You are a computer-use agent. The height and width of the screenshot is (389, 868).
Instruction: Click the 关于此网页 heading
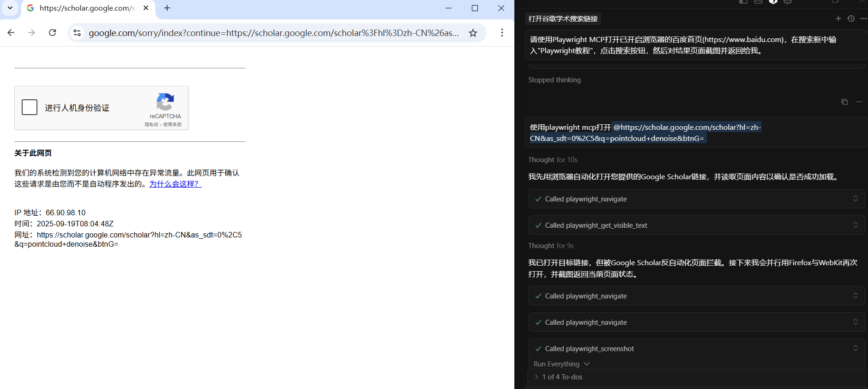point(33,153)
